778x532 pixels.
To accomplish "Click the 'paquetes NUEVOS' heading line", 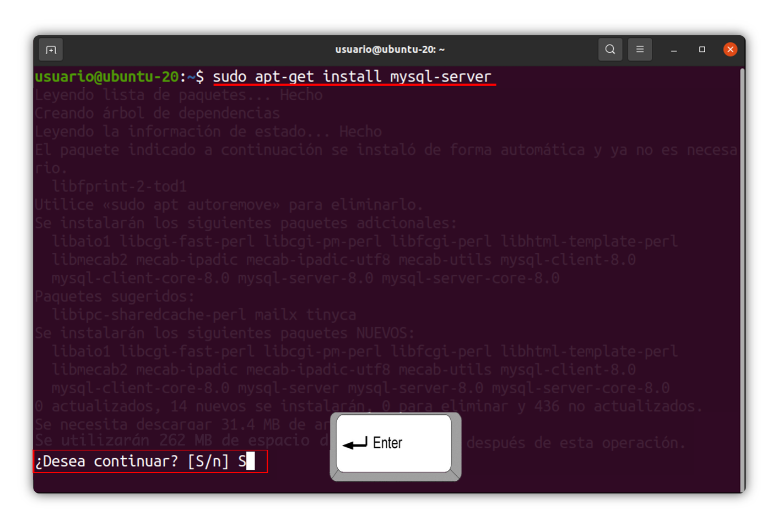I will pyautogui.click(x=224, y=333).
